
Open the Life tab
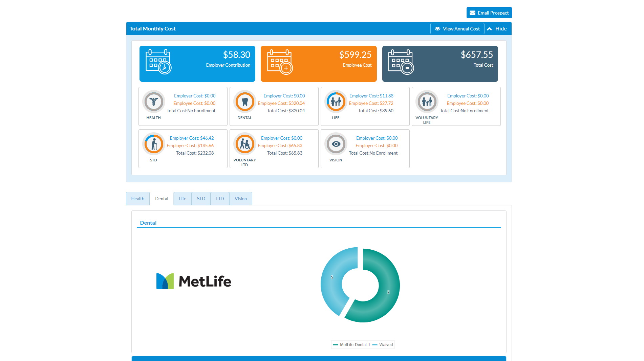[183, 199]
